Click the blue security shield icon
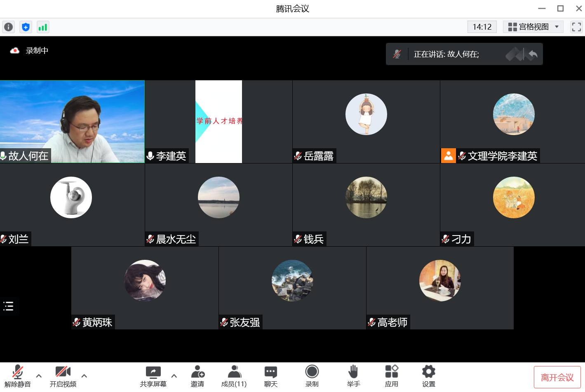The width and height of the screenshot is (585, 392). point(26,27)
